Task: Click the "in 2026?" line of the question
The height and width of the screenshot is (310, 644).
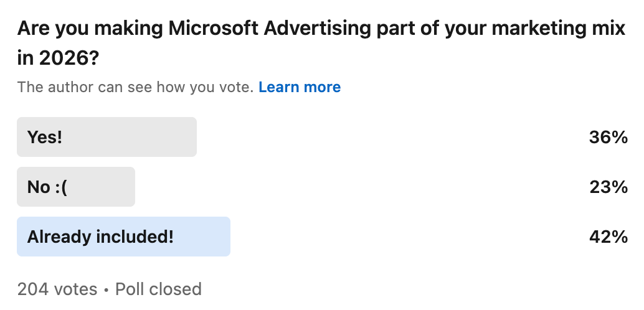Action: tap(59, 59)
